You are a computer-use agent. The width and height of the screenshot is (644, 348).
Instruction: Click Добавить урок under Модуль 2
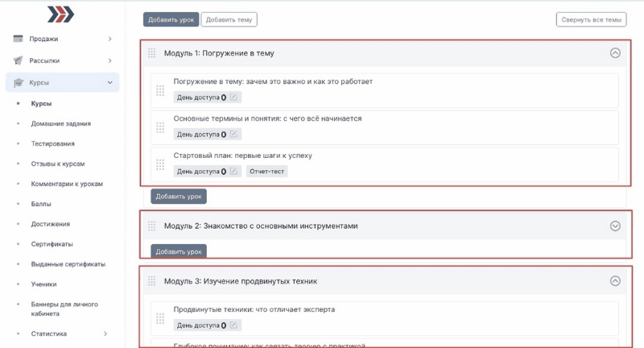(179, 251)
